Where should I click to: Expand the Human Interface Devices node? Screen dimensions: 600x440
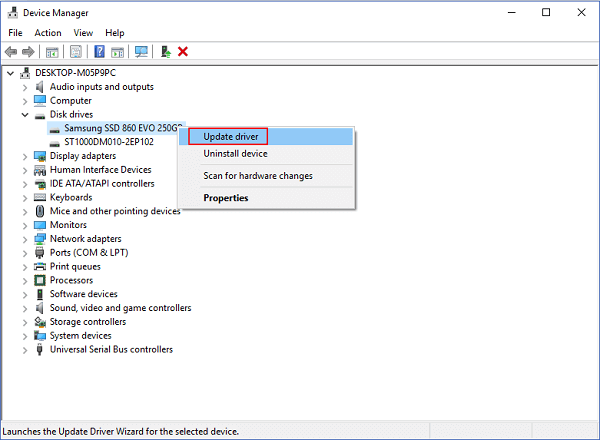[25, 171]
